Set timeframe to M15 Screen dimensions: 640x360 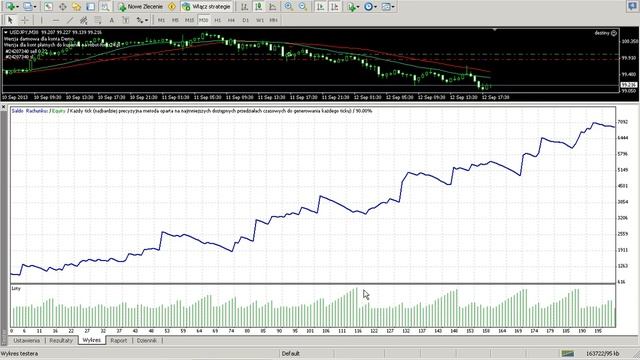[x=189, y=20]
